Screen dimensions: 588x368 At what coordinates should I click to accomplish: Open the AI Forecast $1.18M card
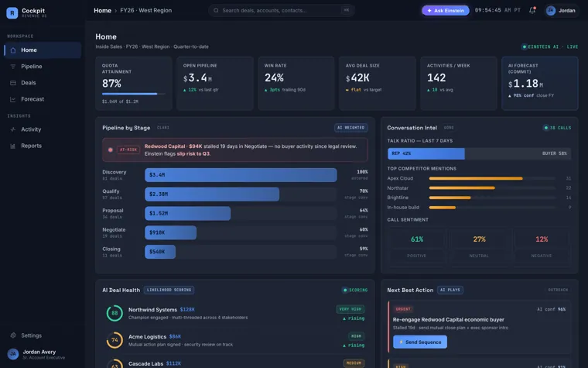[x=540, y=84]
